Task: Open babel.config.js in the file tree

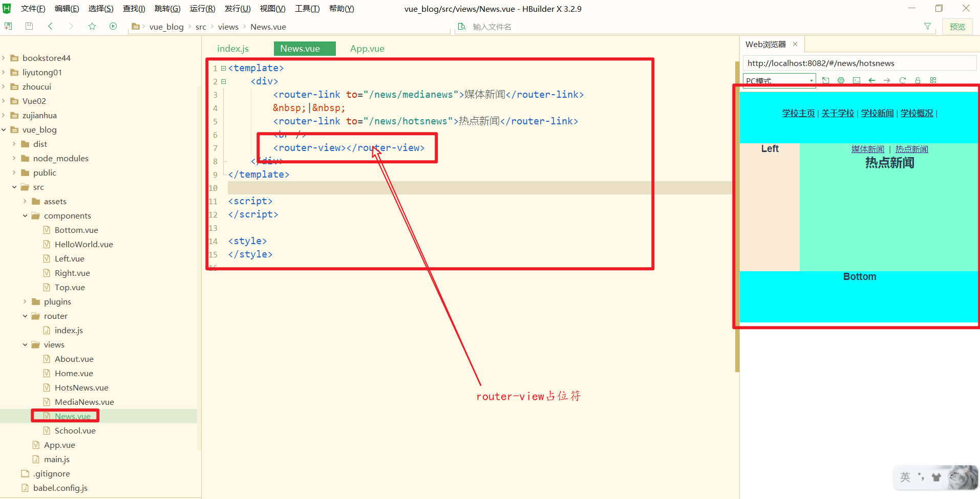Action: 60,488
